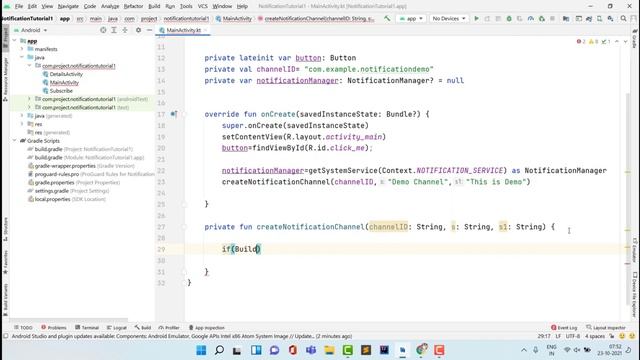Click the override gutter icon on line 17
This screenshot has width=640, height=360.
pos(174,114)
